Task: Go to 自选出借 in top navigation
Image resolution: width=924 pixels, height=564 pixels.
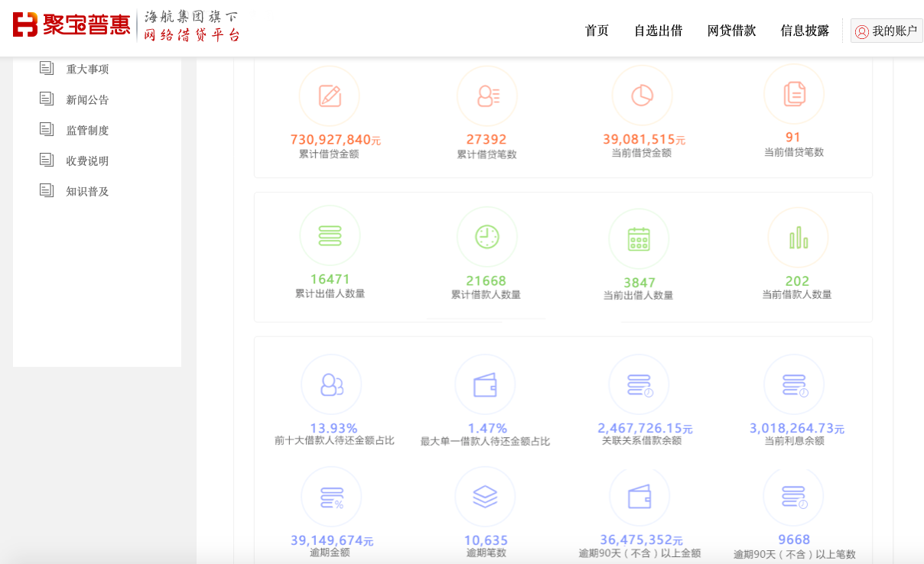Action: pyautogui.click(x=658, y=31)
